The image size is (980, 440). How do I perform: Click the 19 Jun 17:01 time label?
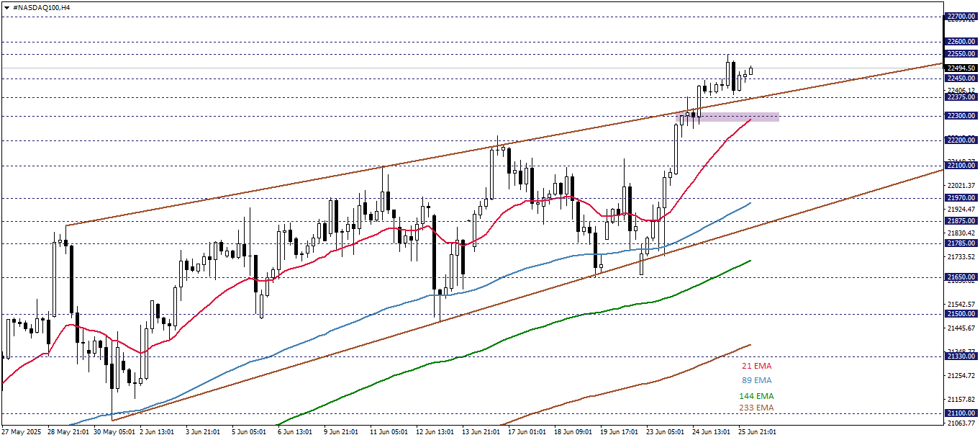coord(621,432)
